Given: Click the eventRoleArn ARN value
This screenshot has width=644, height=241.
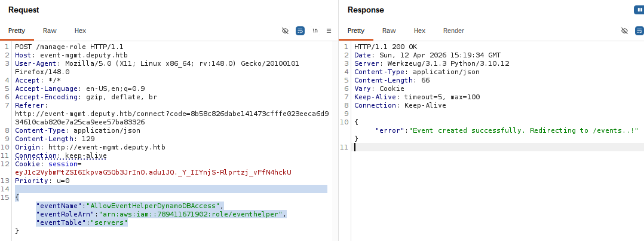Looking at the screenshot, I should [x=192, y=214].
